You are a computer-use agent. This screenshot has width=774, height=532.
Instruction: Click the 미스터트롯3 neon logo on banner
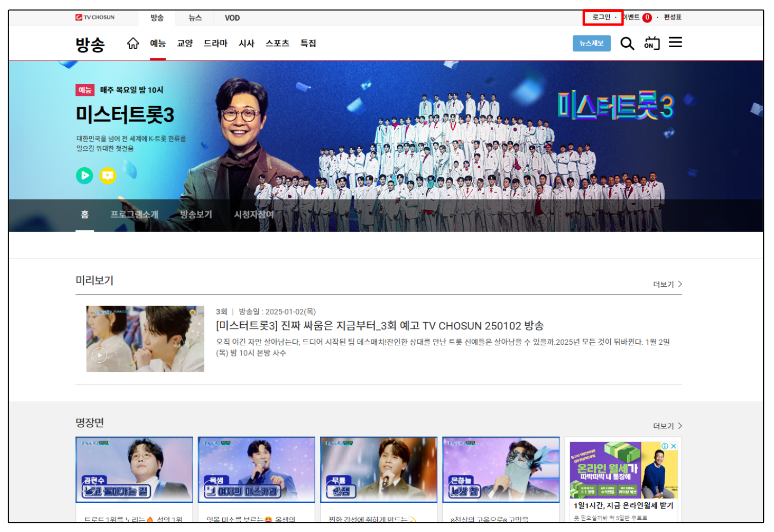(x=616, y=105)
